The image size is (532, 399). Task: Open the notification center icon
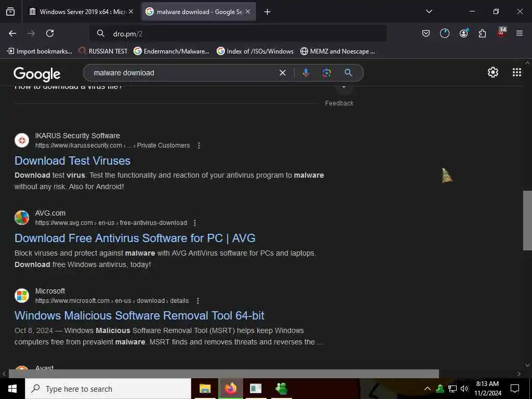pos(515,389)
